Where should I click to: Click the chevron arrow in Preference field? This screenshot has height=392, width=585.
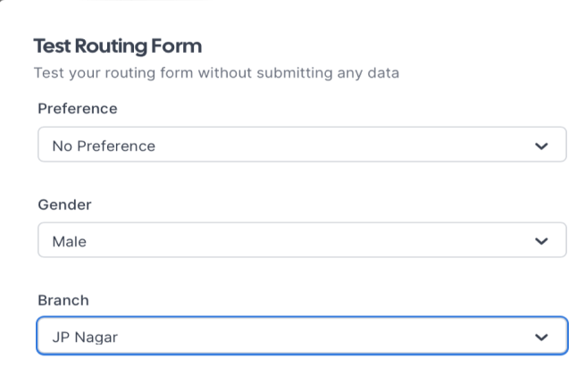(541, 146)
